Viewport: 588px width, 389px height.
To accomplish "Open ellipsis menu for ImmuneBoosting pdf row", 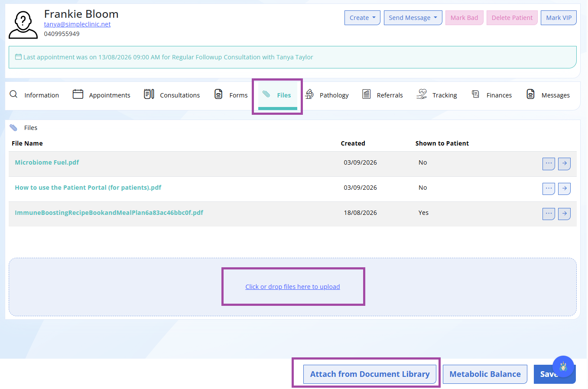I will pos(549,214).
